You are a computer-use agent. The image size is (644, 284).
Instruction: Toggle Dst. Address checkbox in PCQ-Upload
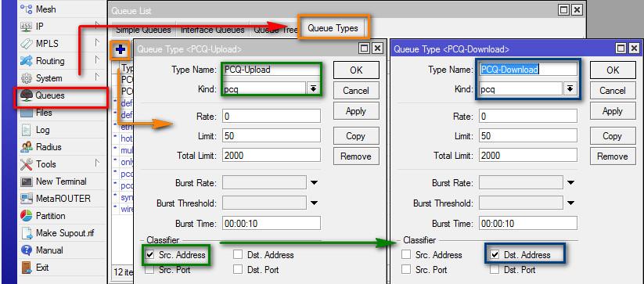point(237,255)
